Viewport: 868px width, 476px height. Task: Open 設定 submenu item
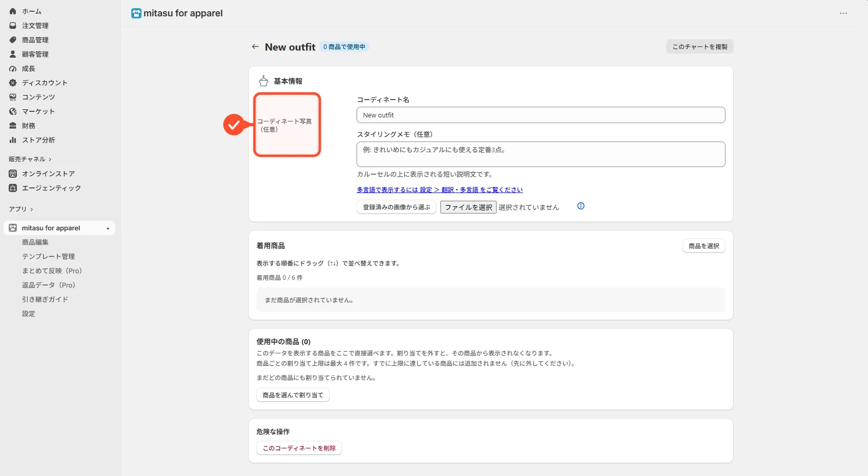29,314
